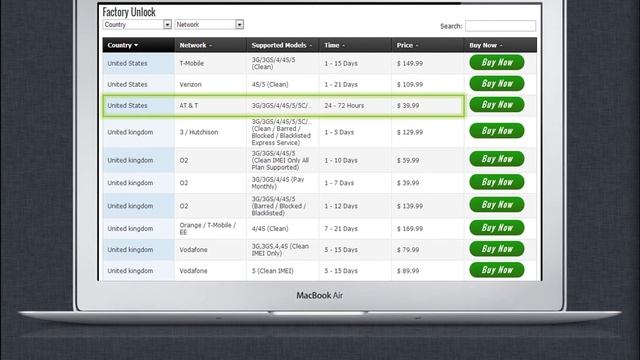Click the $ 129.99 price cell
The height and width of the screenshot is (360, 640).
tap(428, 132)
